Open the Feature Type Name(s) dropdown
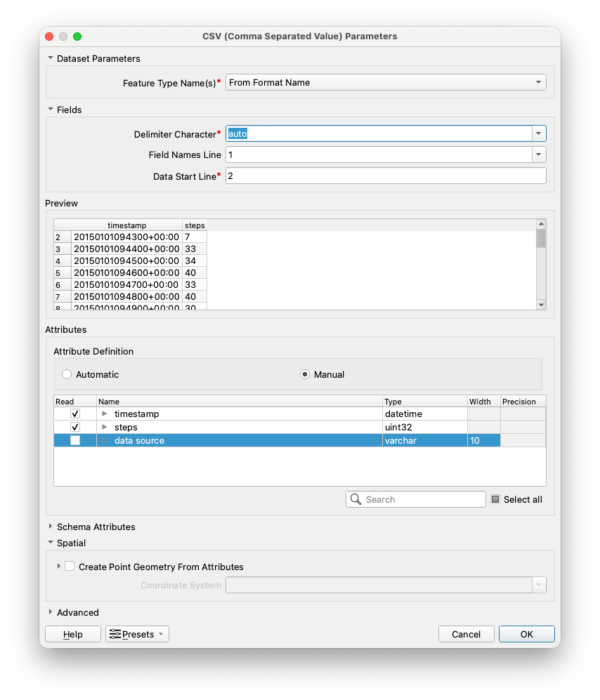Image resolution: width=600 pixels, height=700 pixels. 386,82
